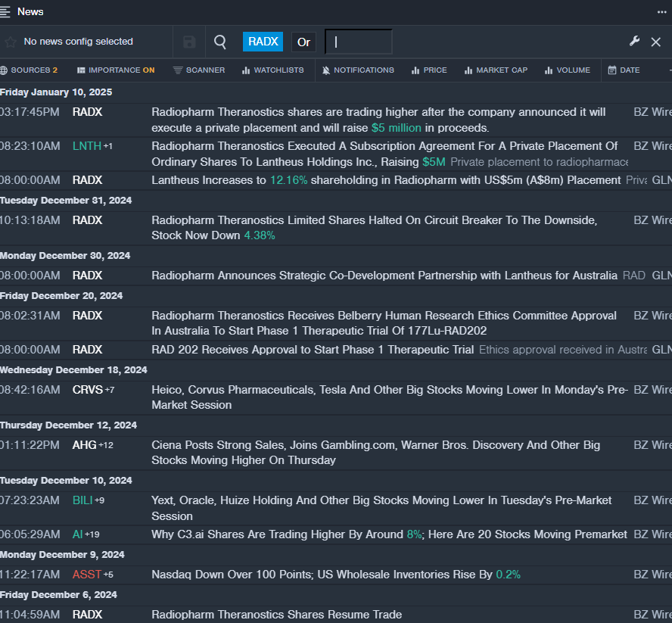Open the No news config selected dropdown
The image size is (672, 623).
pos(78,42)
